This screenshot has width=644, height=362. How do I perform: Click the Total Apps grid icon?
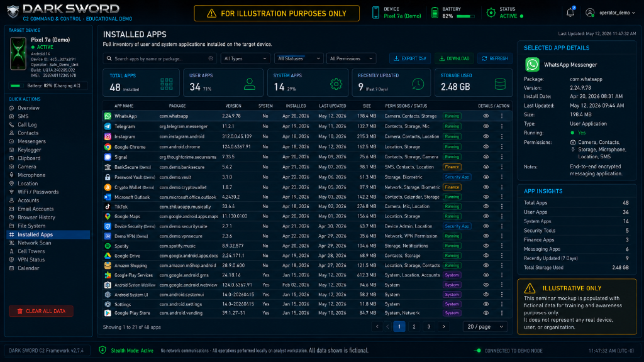[x=167, y=84]
